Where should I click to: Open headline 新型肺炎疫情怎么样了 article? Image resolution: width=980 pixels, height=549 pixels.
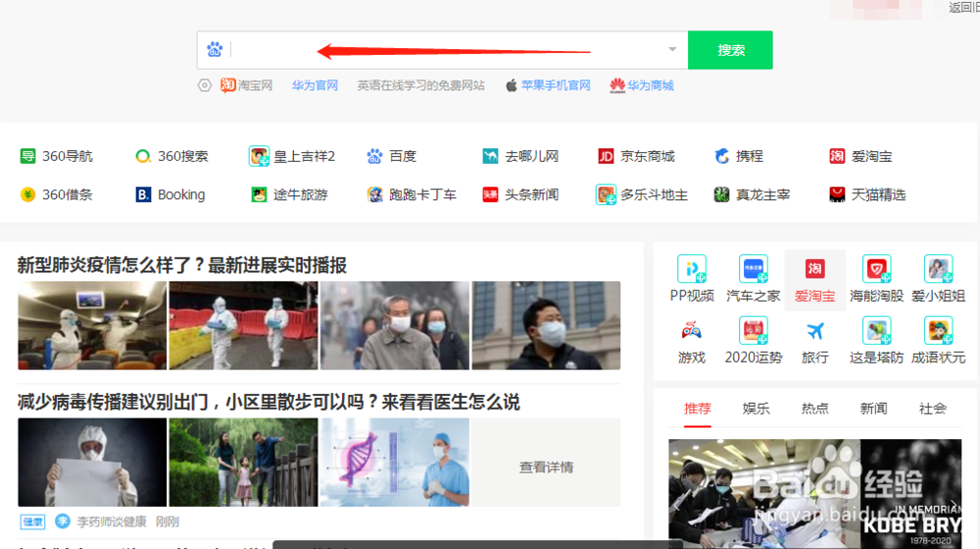point(182,265)
